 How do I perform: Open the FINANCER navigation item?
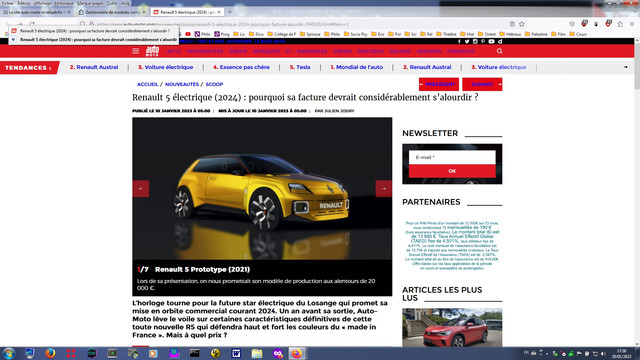coord(461,51)
